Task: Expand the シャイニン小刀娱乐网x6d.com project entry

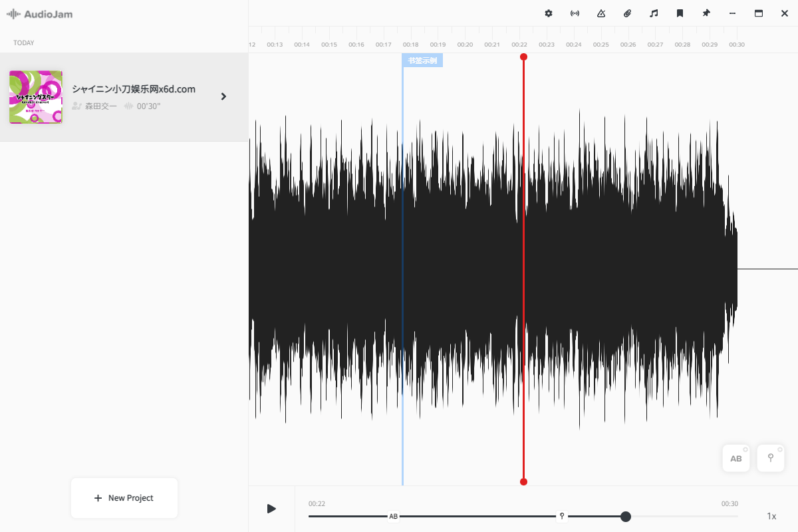Action: click(223, 96)
